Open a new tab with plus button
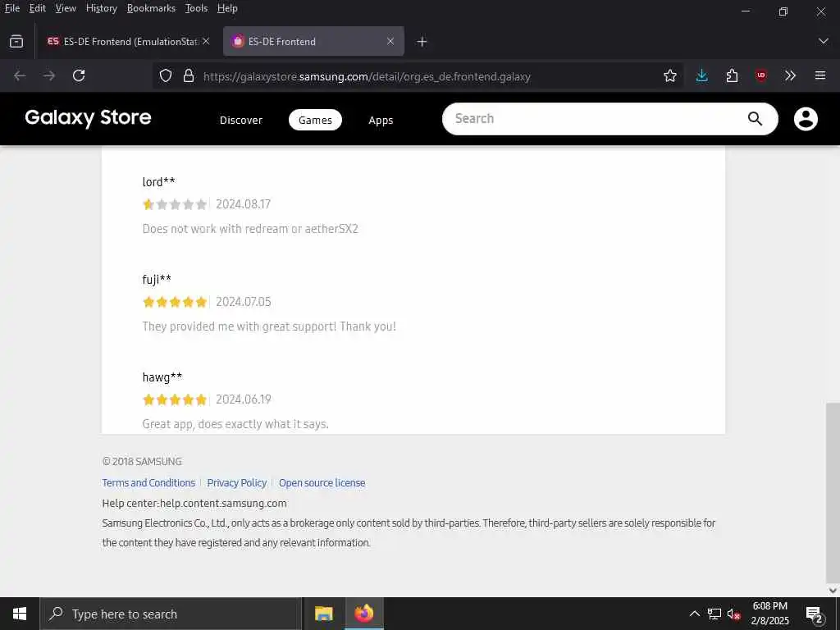 pyautogui.click(x=422, y=42)
